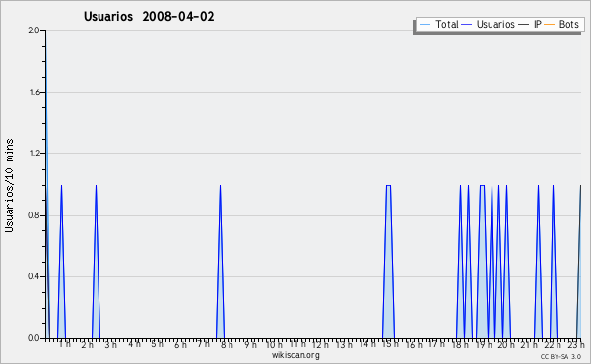Click the y-axis label 'Usuarios/10 mins'
Screen dimensions: 591x364
(x=9, y=185)
